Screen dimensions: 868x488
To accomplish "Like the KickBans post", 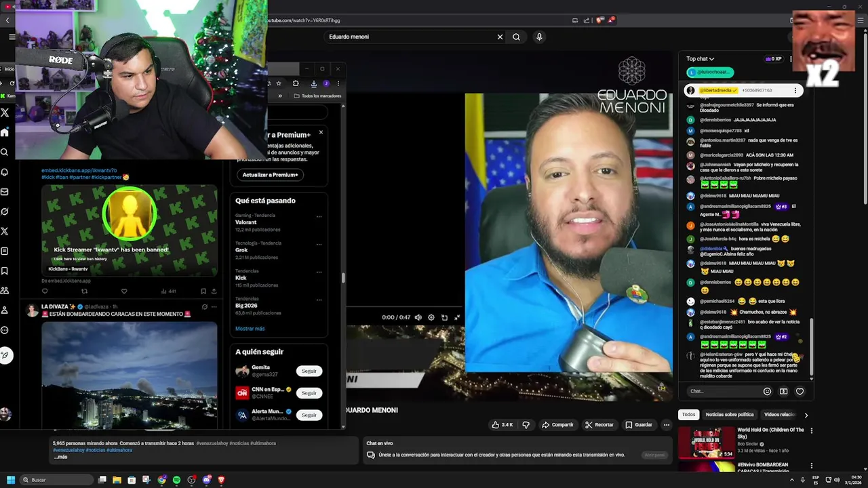I will pyautogui.click(x=124, y=291).
